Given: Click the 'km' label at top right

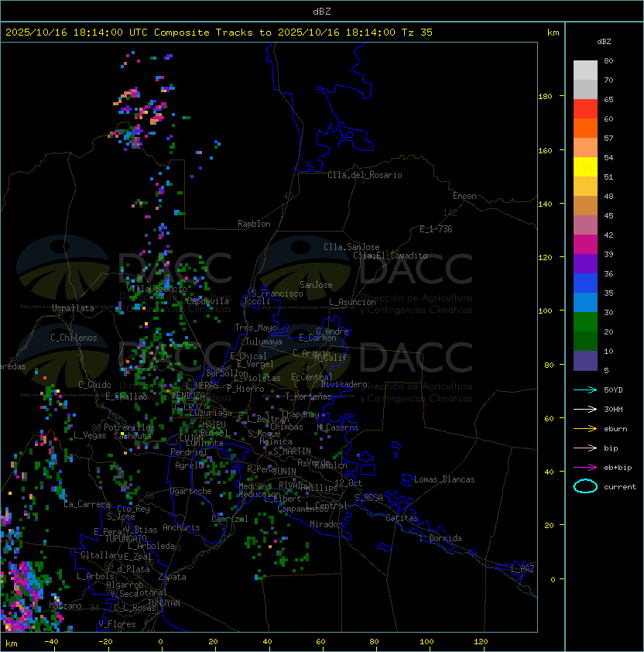Looking at the screenshot, I should tap(553, 33).
